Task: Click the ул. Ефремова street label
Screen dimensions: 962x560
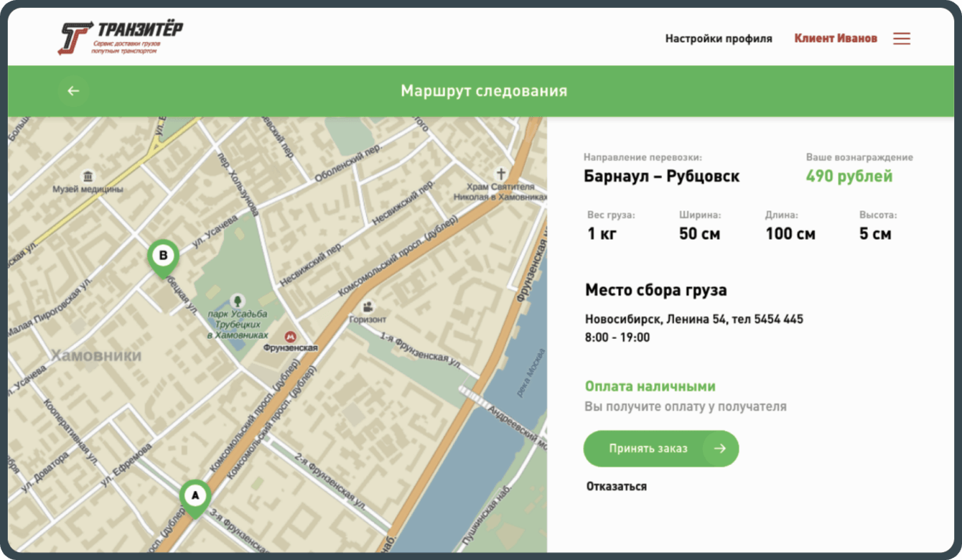Action: [126, 464]
